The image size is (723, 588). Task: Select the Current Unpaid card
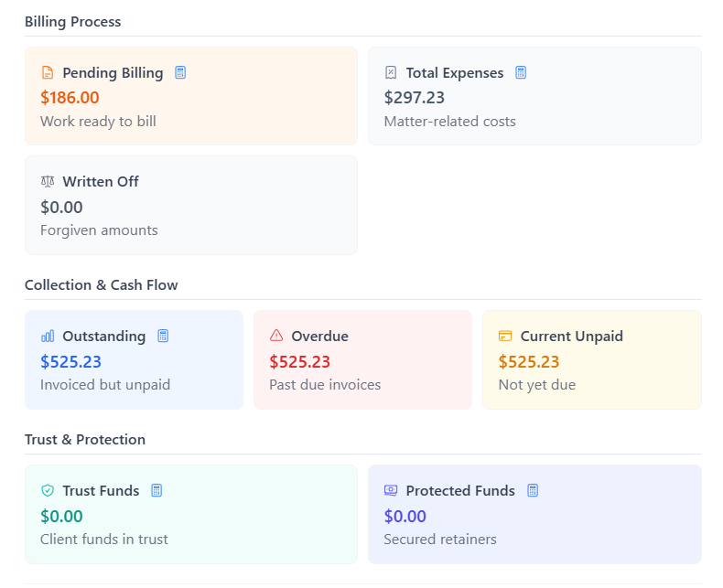[x=591, y=360]
